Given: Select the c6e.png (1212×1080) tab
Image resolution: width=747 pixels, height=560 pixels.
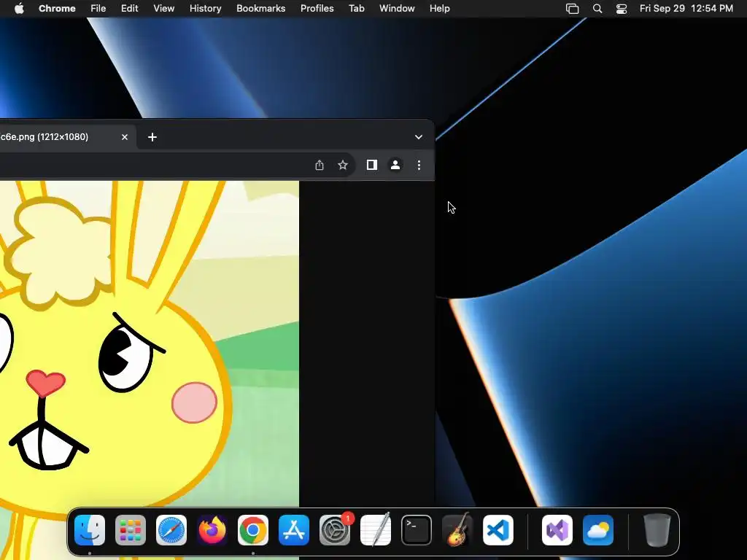Looking at the screenshot, I should 51,137.
